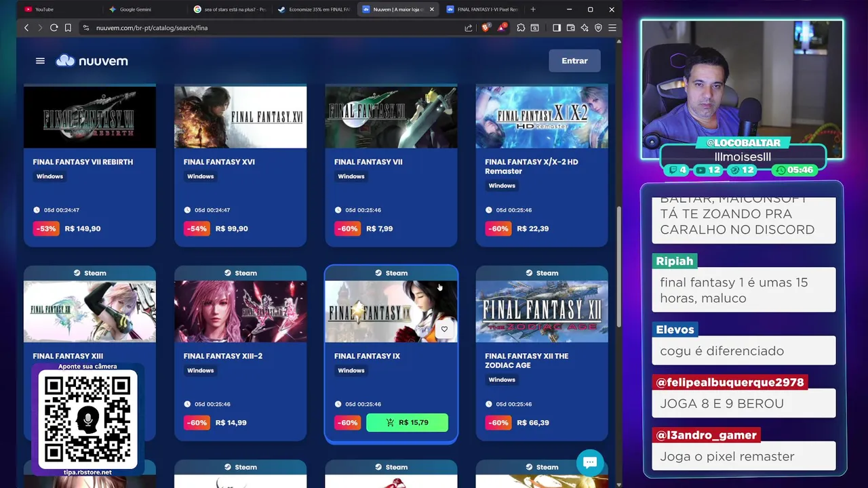Open the browser main menu
This screenshot has width=868, height=488.
click(x=612, y=28)
